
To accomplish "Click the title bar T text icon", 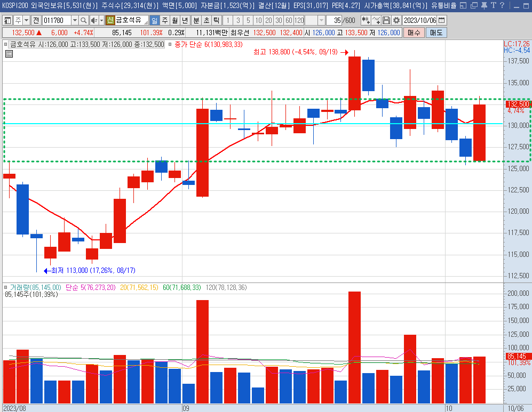I will click(x=493, y=5).
